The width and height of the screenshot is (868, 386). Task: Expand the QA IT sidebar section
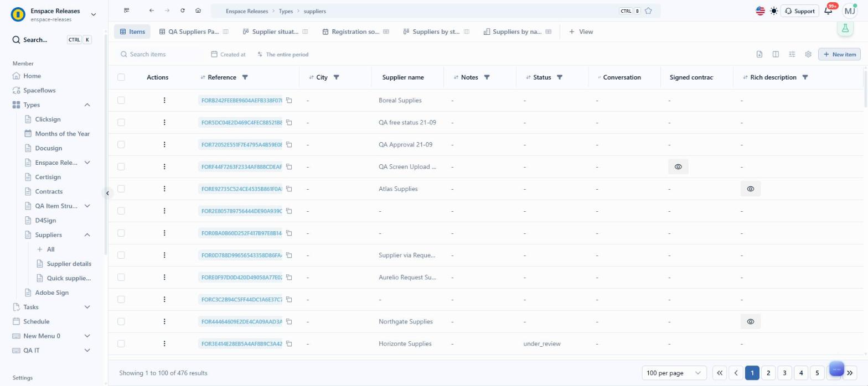click(87, 350)
